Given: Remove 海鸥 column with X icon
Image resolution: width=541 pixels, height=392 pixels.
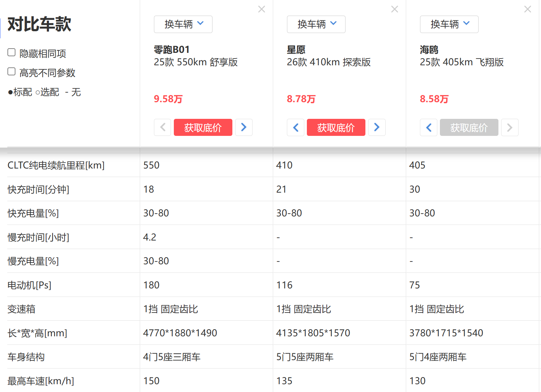Looking at the screenshot, I should pos(528,9).
